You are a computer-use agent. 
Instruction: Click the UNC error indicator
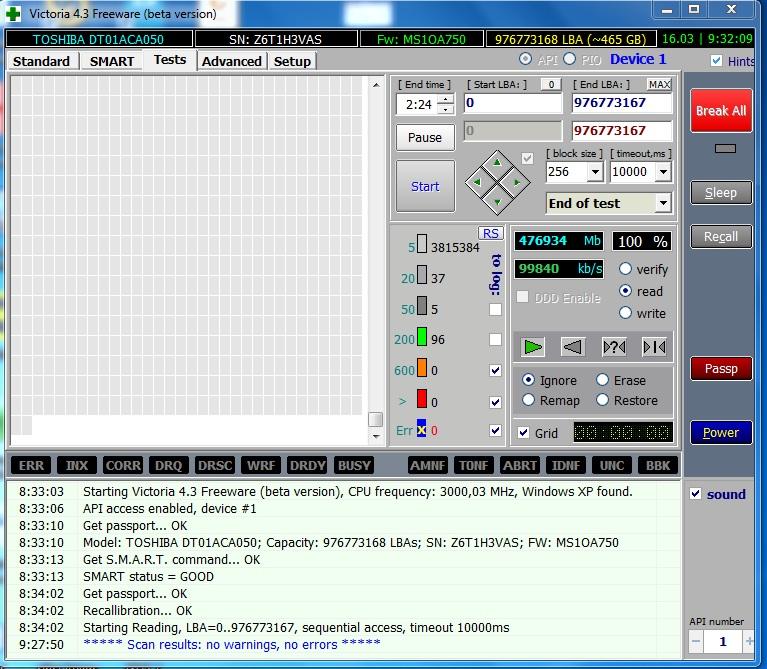(612, 465)
